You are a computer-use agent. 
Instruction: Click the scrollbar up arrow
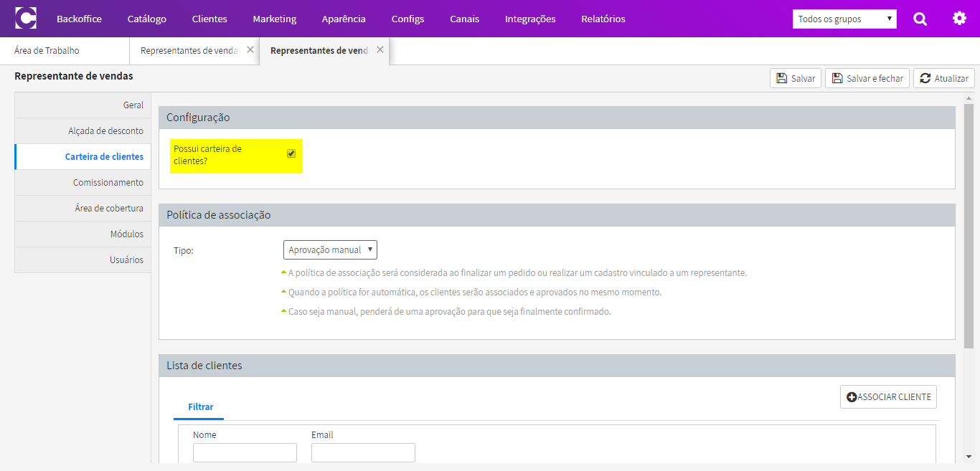coord(969,98)
